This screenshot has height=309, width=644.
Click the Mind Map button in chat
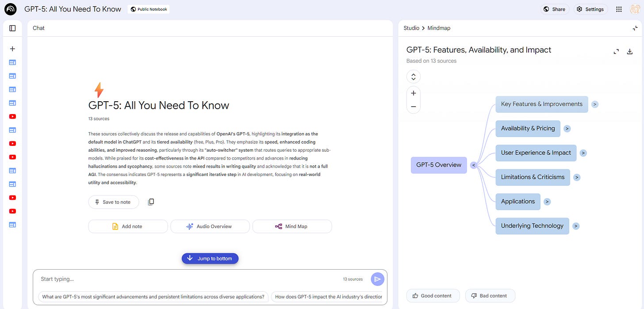pos(292,226)
